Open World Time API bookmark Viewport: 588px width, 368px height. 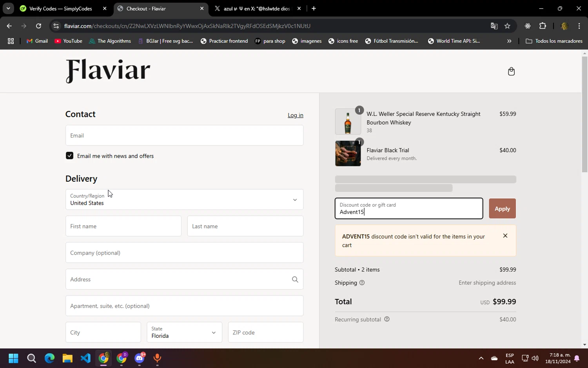coord(454,41)
